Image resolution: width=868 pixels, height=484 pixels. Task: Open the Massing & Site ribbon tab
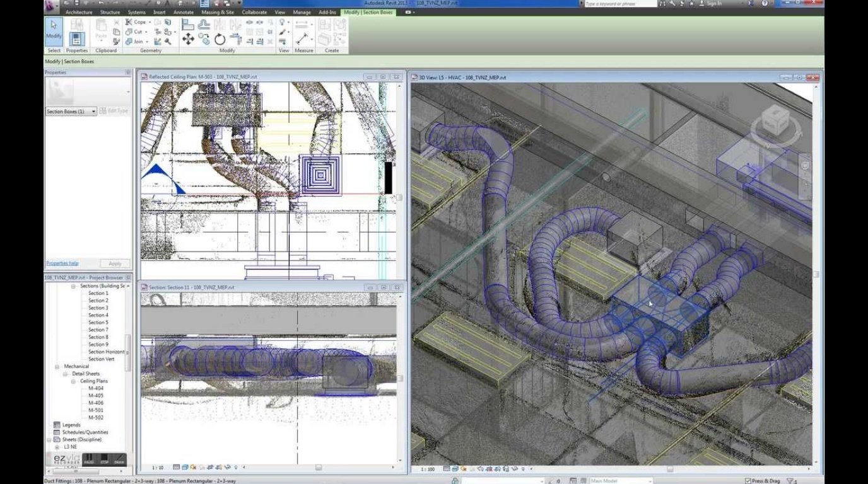(218, 12)
